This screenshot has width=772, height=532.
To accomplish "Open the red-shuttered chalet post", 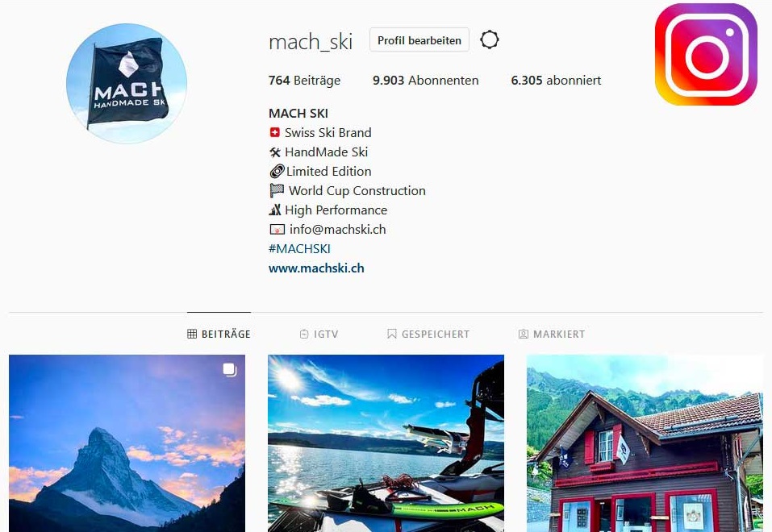I will click(x=645, y=443).
